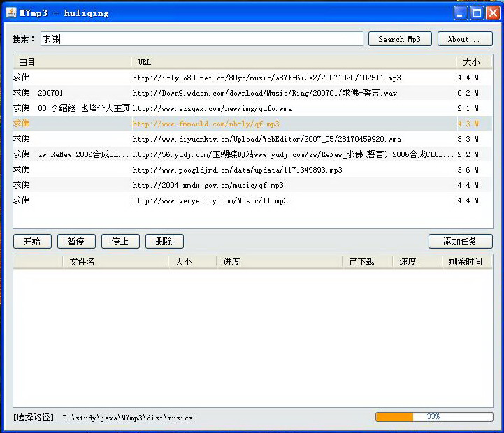This screenshot has height=433, width=504.
Task: Click the 已下载 column header
Action: pyautogui.click(x=368, y=262)
